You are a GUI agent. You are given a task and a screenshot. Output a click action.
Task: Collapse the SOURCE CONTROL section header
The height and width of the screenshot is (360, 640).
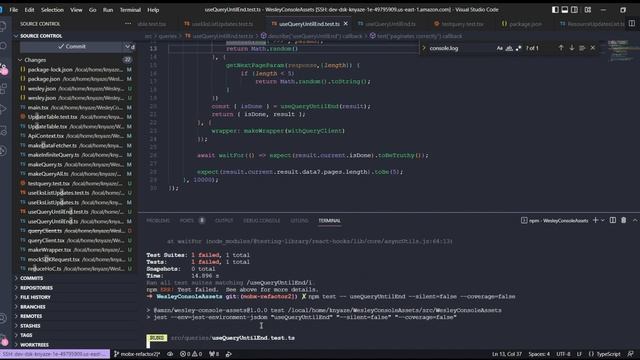point(41,36)
